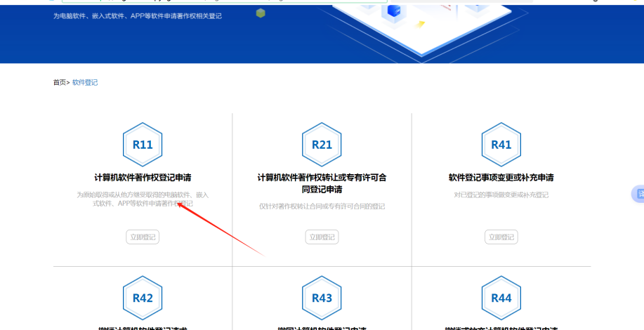The height and width of the screenshot is (330, 644).
Task: Go to 首页 in the breadcrumb
Action: point(60,83)
